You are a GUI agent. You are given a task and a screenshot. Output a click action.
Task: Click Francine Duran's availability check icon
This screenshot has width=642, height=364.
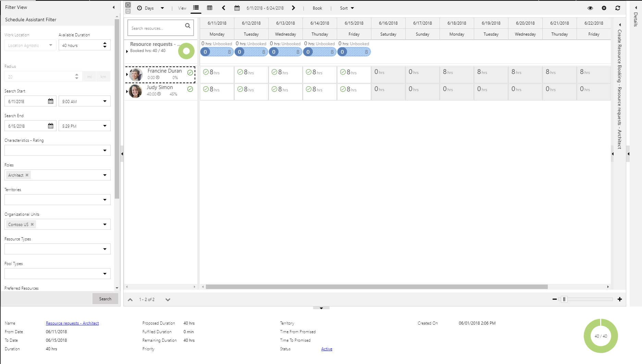(x=190, y=73)
